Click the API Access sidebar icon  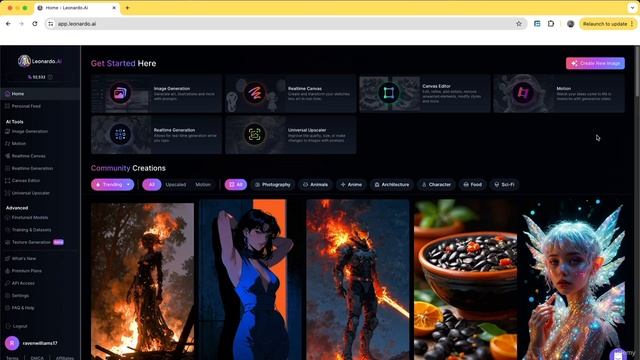pyautogui.click(x=7, y=283)
